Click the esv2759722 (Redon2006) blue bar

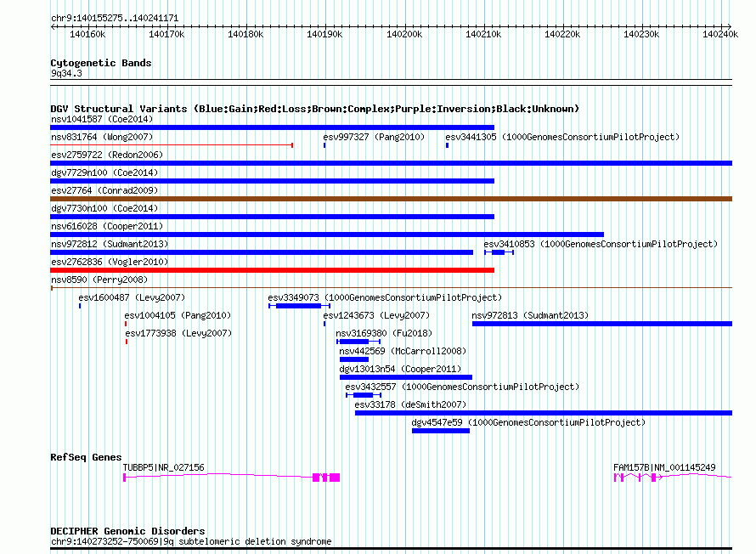pyautogui.click(x=391, y=163)
